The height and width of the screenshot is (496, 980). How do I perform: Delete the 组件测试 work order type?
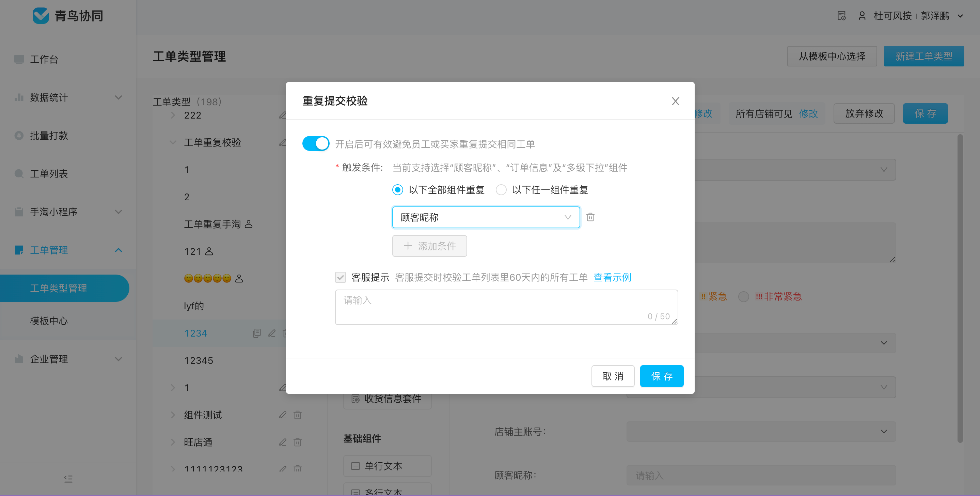298,415
